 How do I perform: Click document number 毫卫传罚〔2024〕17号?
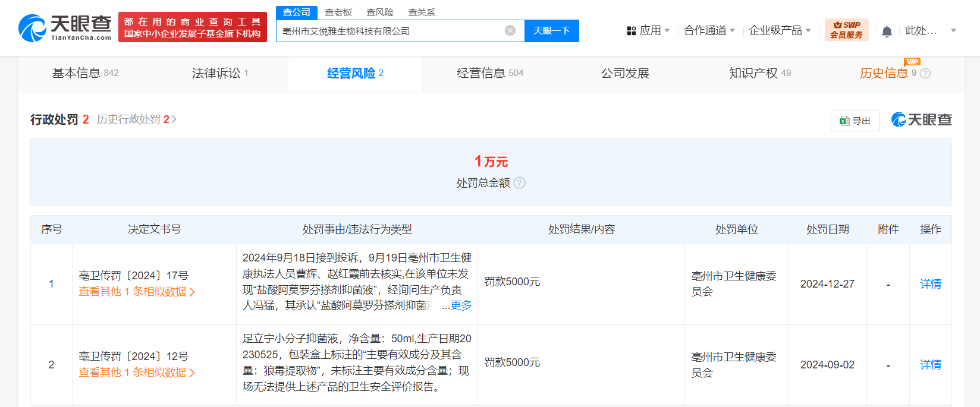coord(134,276)
